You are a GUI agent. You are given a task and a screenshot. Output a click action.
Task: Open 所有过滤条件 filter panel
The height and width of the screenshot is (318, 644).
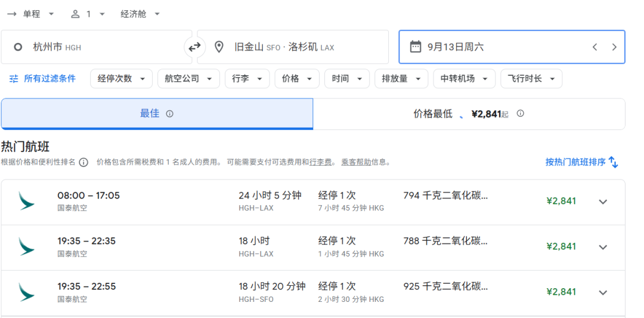click(43, 79)
